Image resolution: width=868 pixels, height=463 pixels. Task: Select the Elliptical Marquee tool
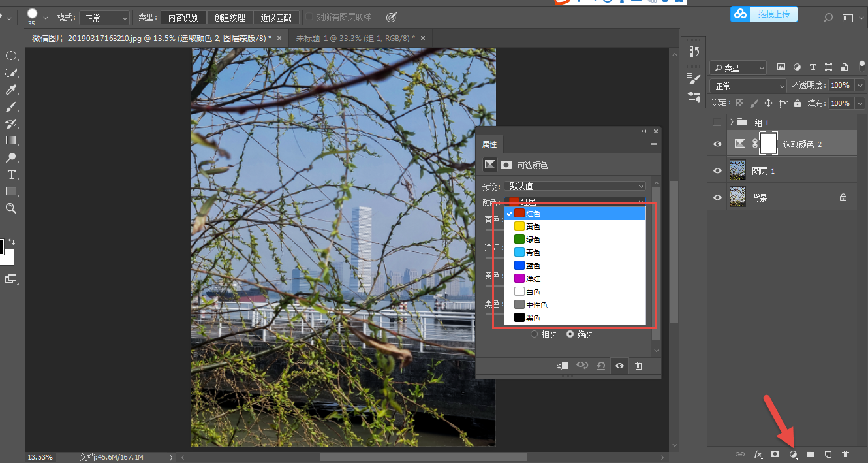pos(11,56)
